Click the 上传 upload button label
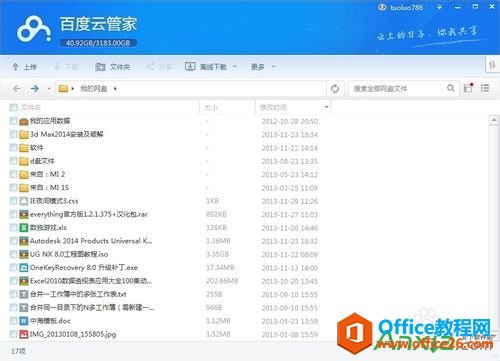This screenshot has height=361, width=500. (x=30, y=67)
